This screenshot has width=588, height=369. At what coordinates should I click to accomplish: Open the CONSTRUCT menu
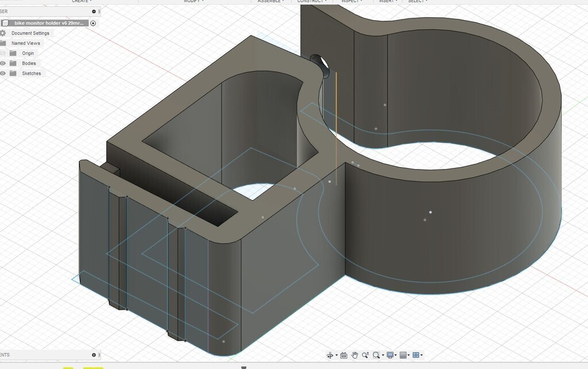(x=312, y=1)
